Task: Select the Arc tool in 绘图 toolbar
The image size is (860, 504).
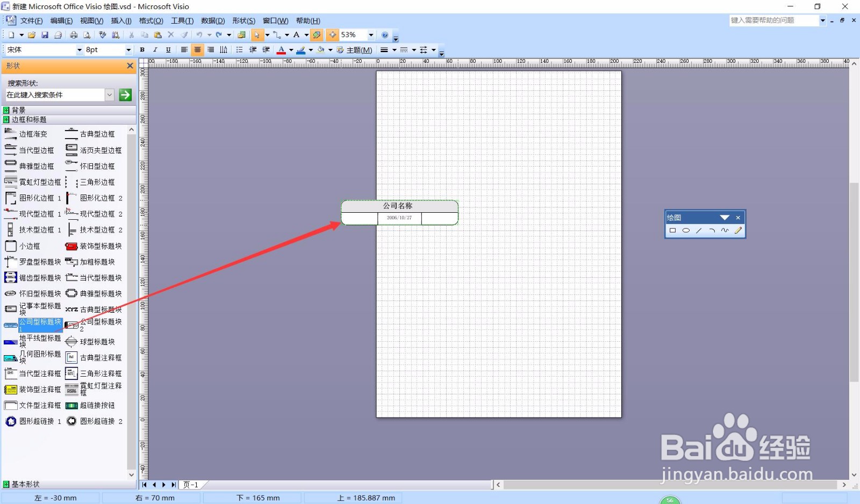Action: tap(712, 231)
